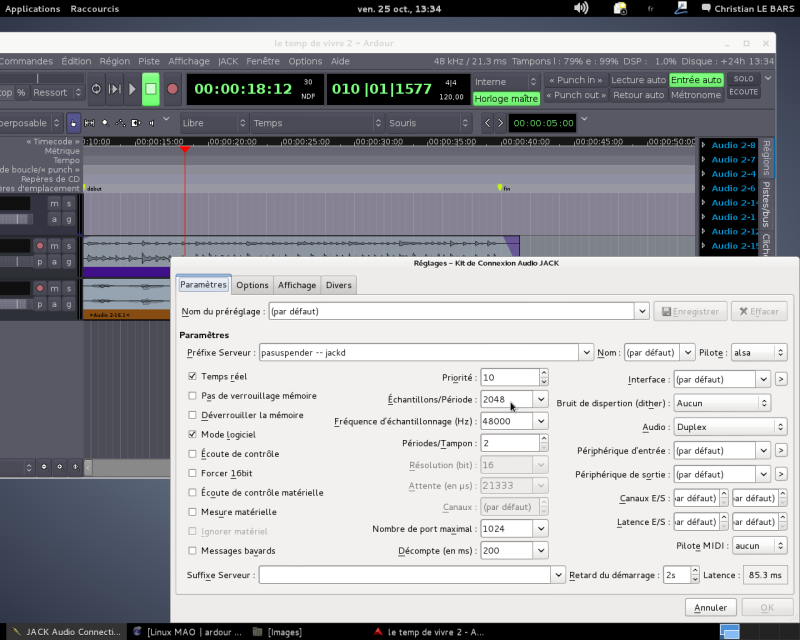Click the Annuler button
Screen dimensions: 800x640
coord(711,607)
